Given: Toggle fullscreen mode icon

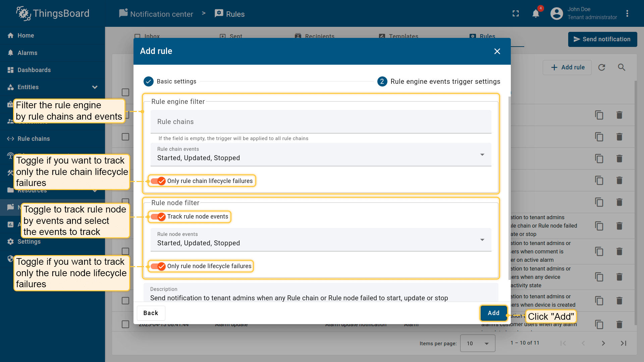Looking at the screenshot, I should [x=516, y=13].
